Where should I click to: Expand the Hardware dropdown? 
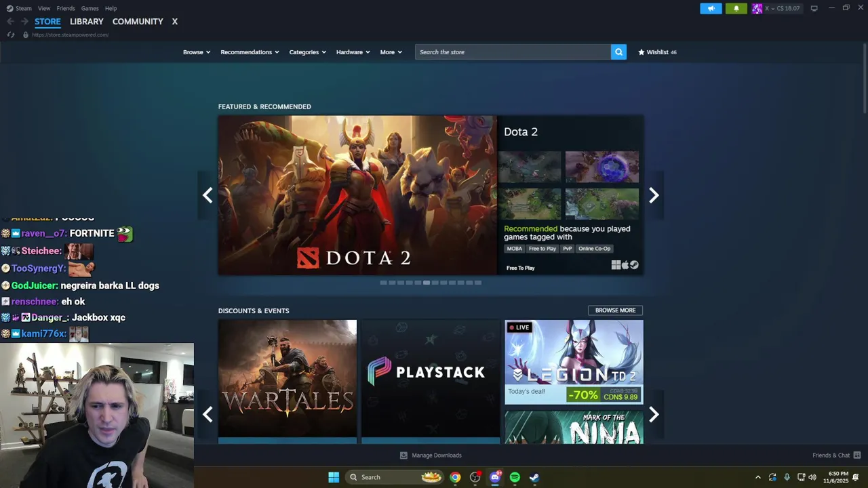click(x=353, y=52)
